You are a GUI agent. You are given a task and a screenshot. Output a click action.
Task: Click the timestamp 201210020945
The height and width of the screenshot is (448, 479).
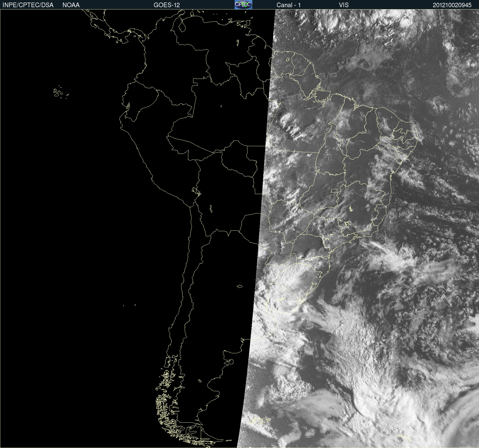tap(452, 5)
